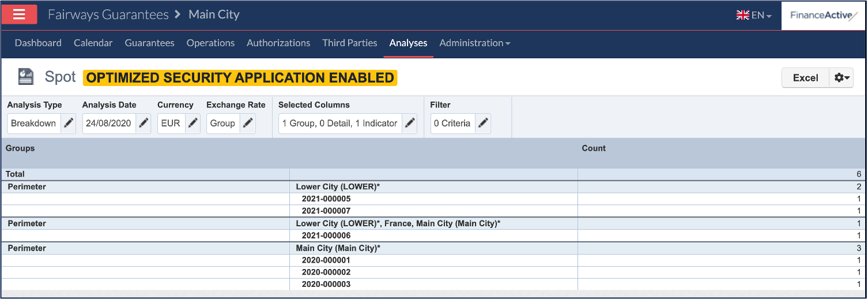The width and height of the screenshot is (868, 299).
Task: Select guarantee row 2021-000005
Action: pyautogui.click(x=326, y=199)
